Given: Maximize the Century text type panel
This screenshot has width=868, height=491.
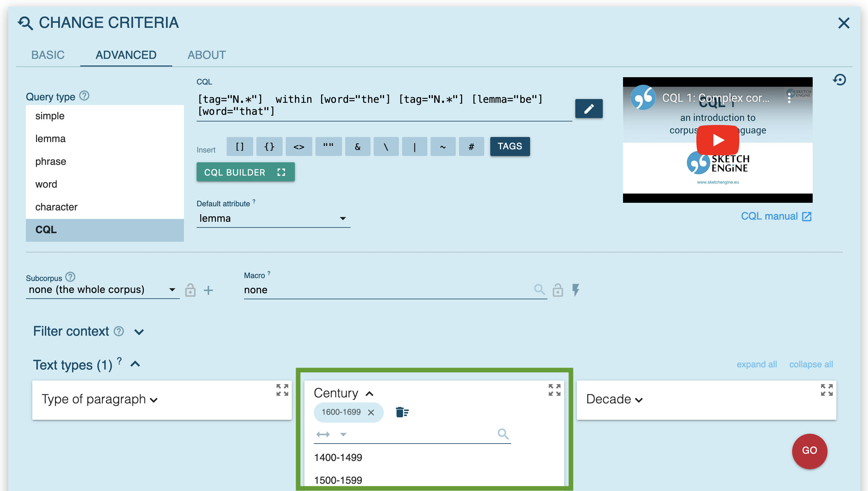Looking at the screenshot, I should [554, 390].
